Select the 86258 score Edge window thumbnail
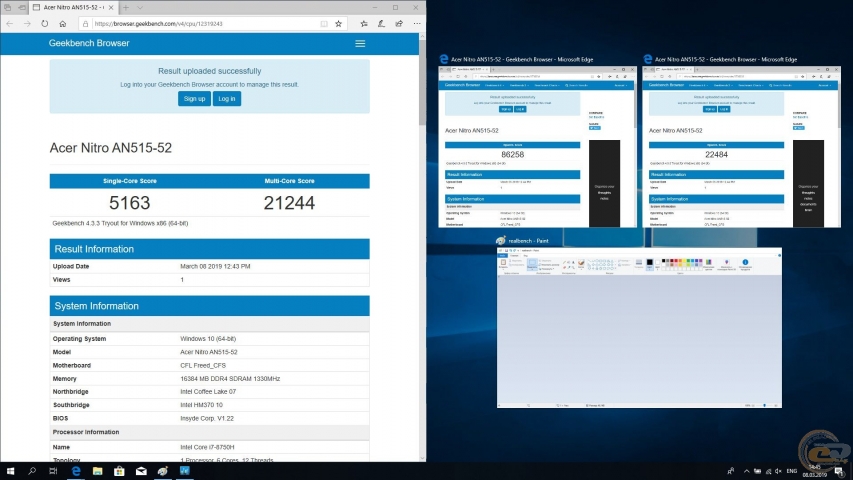Screen dimensions: 853x480 pos(537,147)
